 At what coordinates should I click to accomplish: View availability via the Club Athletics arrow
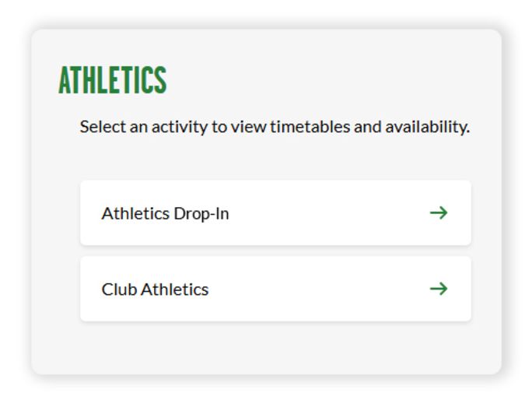click(x=439, y=289)
